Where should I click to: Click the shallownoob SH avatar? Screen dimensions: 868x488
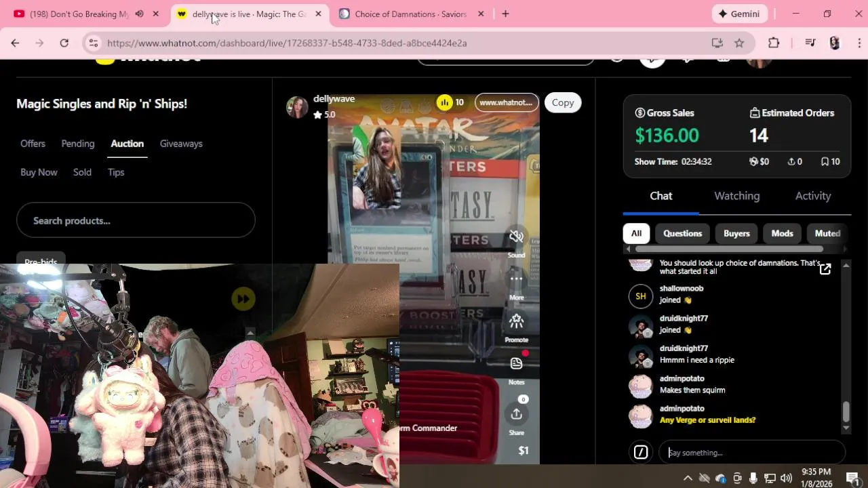[x=641, y=296]
